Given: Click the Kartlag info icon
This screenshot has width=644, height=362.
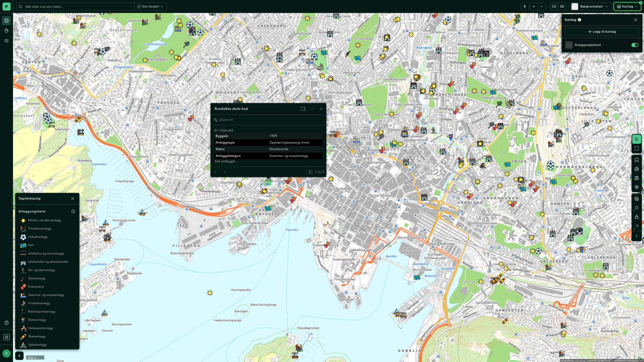Looking at the screenshot, I should click(x=580, y=20).
